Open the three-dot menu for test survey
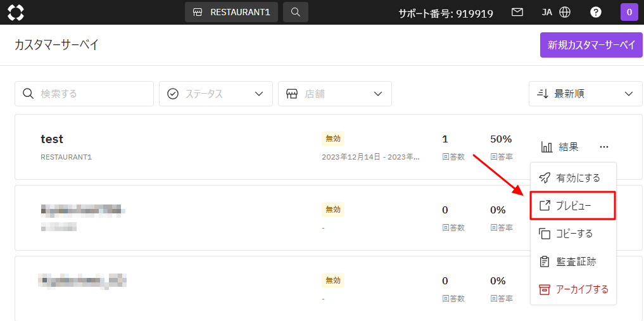644x321 pixels. [x=604, y=147]
